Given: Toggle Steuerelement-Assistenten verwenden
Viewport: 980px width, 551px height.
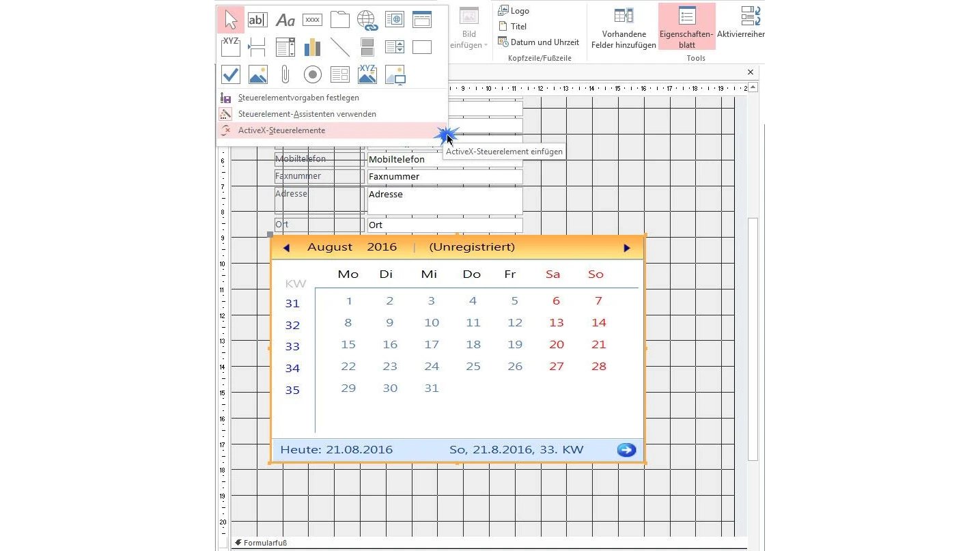Looking at the screenshot, I should point(307,114).
